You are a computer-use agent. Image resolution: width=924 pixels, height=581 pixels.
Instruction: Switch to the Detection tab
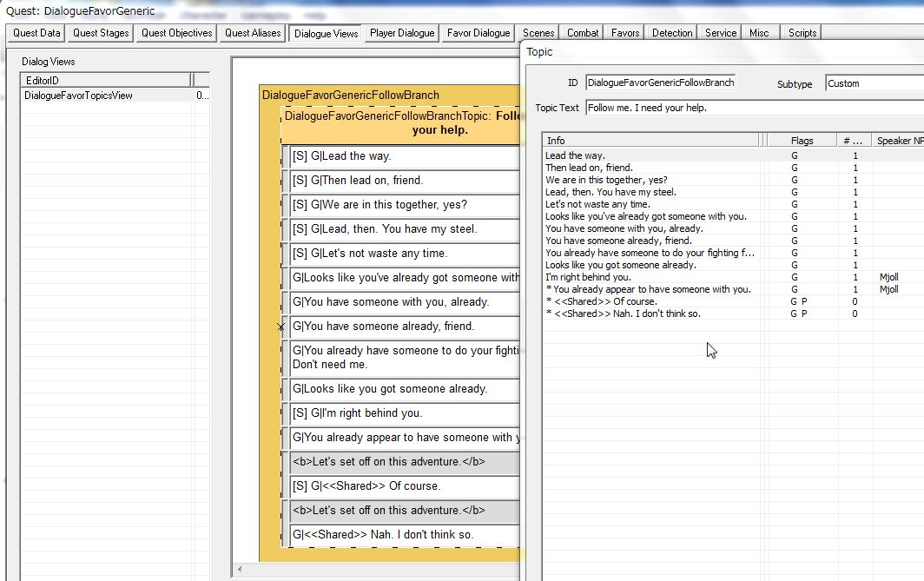point(672,33)
